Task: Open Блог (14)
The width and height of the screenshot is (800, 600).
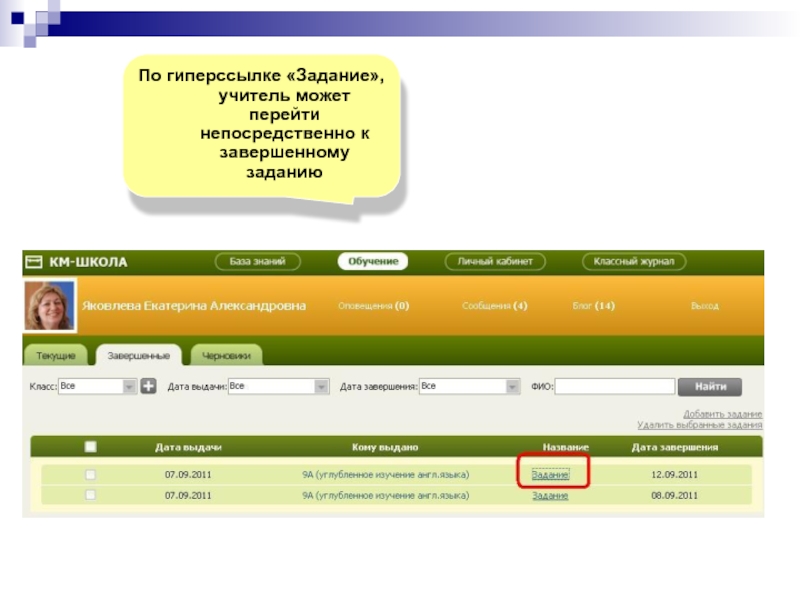Action: point(593,306)
